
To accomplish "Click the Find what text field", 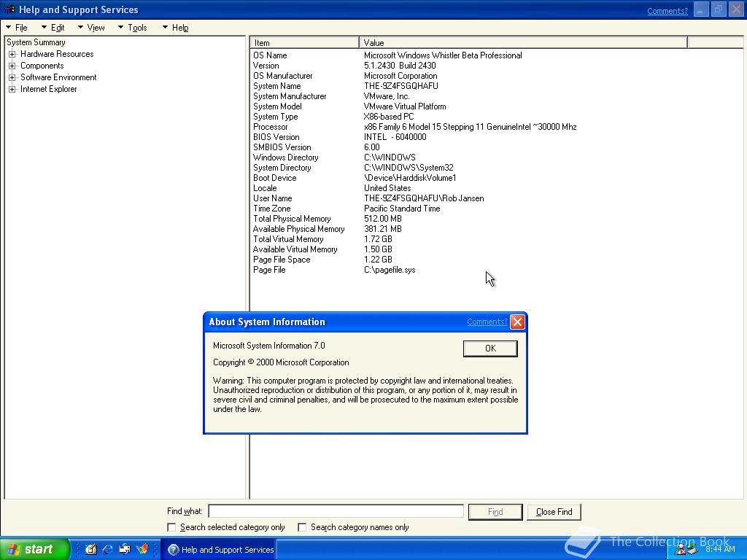I will pyautogui.click(x=336, y=511).
